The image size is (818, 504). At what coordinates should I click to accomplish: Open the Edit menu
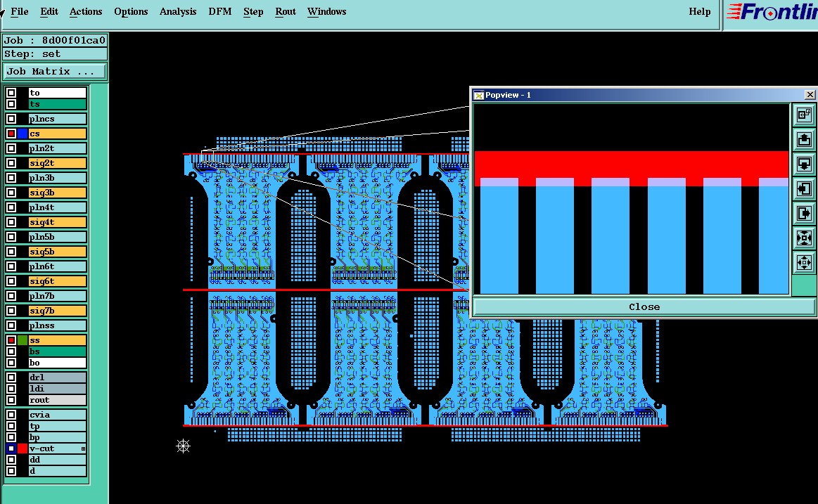click(49, 11)
